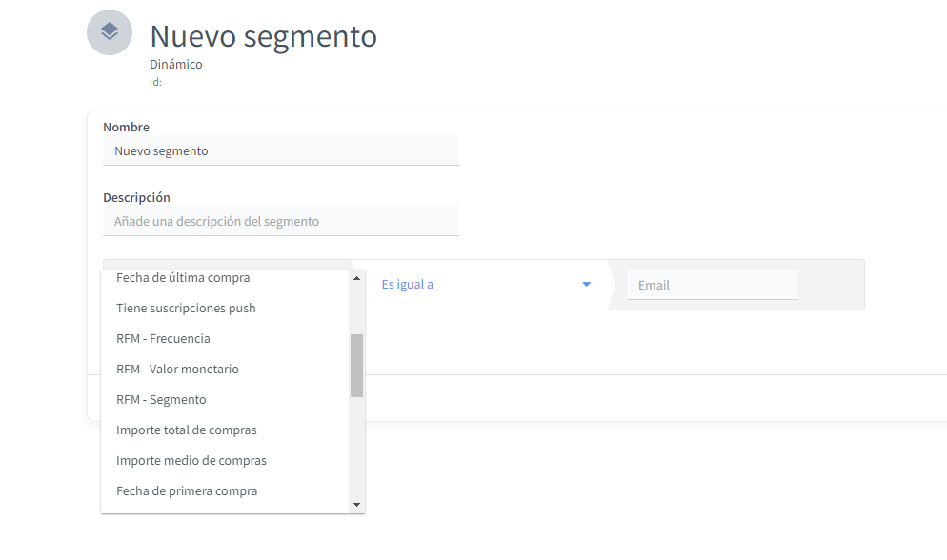The width and height of the screenshot is (947, 560).
Task: Click the Email value input field
Action: coord(712,285)
